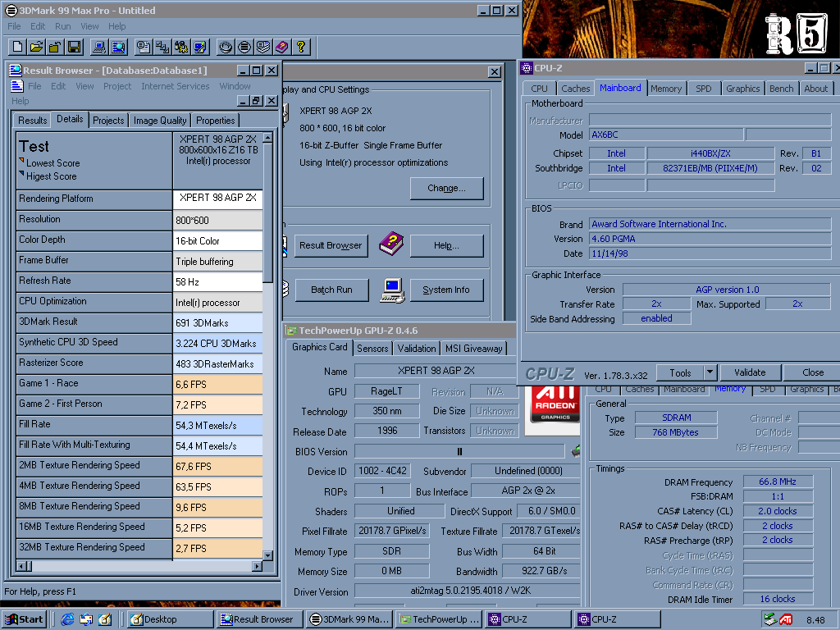Click the Save floppy disk toolbar icon
The width and height of the screenshot is (840, 630).
pyautogui.click(x=75, y=47)
